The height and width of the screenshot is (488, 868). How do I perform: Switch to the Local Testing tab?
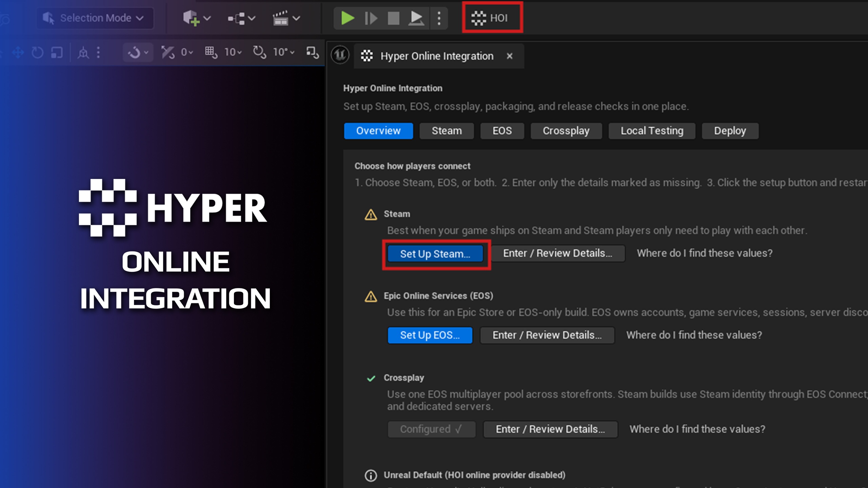click(x=652, y=131)
